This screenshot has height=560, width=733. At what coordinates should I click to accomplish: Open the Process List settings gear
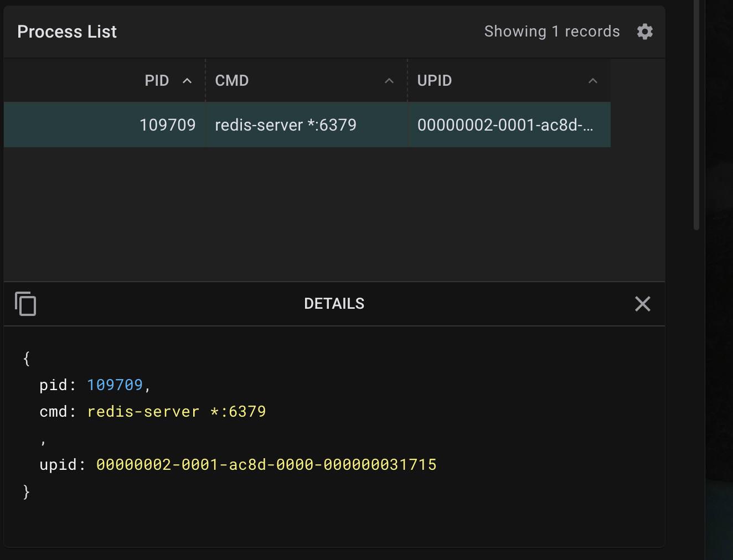[645, 32]
